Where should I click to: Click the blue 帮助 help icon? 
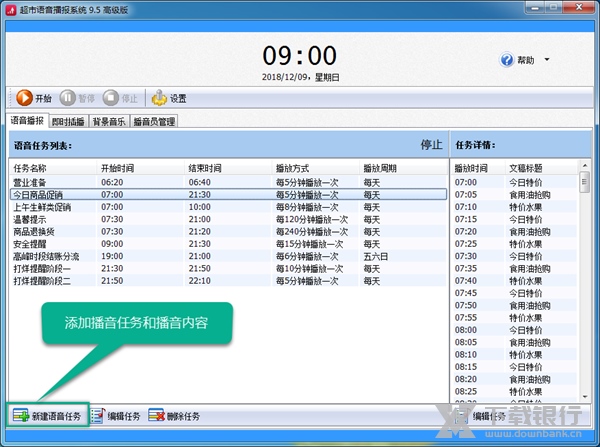(506, 60)
